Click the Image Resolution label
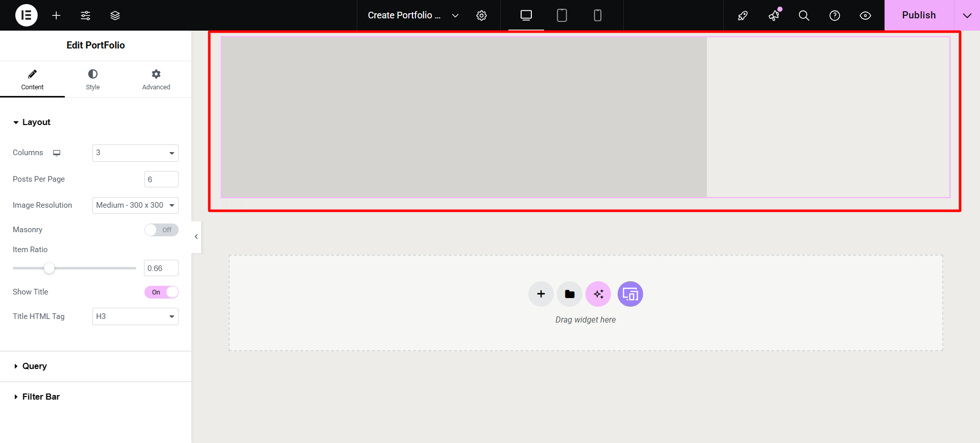Screen dimensions: 980x443 (x=42, y=205)
